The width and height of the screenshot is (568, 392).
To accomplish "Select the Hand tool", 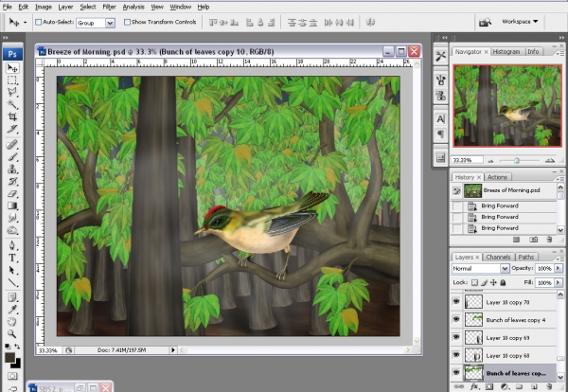I will [x=12, y=322].
